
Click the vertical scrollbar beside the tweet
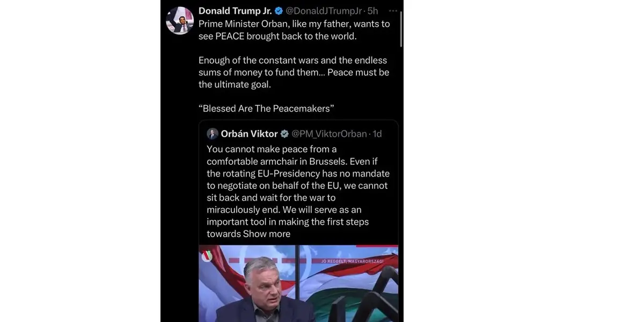pyautogui.click(x=401, y=27)
